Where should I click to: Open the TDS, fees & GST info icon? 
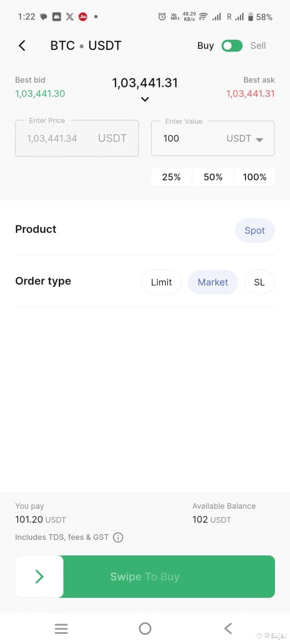(118, 537)
